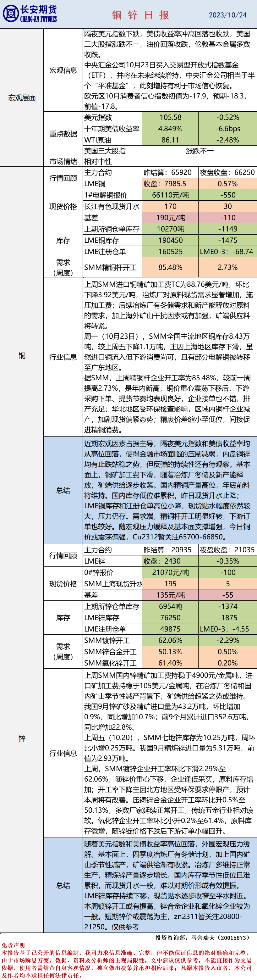Select SMM镀锌开工 rate 62.06%
Image resolution: width=257 pixels, height=980 pixels.
tap(170, 640)
